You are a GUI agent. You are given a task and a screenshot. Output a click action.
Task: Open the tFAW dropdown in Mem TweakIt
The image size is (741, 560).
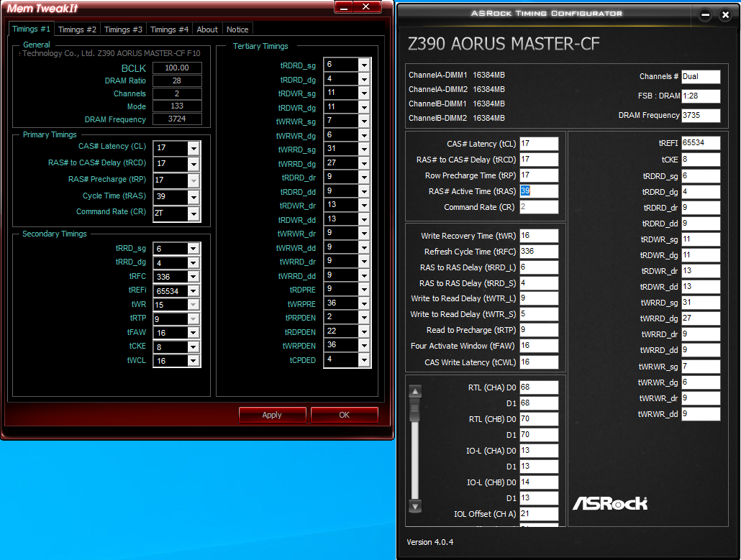tap(194, 333)
